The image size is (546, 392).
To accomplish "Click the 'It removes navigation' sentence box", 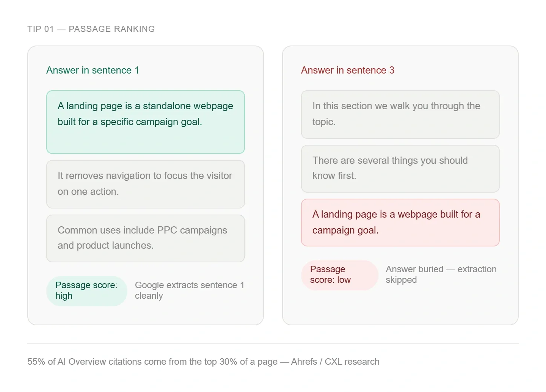I will (x=145, y=184).
